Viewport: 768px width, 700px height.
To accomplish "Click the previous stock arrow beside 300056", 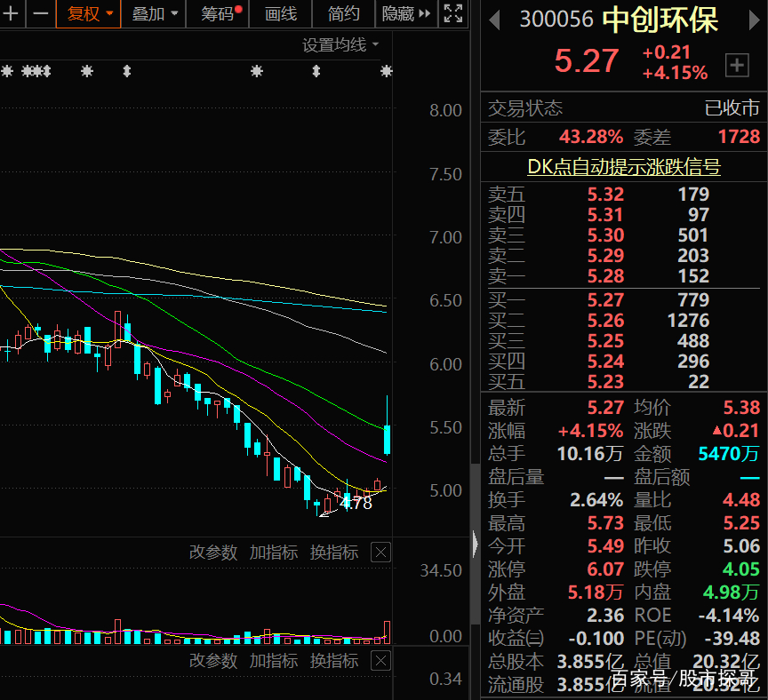I will (494, 20).
